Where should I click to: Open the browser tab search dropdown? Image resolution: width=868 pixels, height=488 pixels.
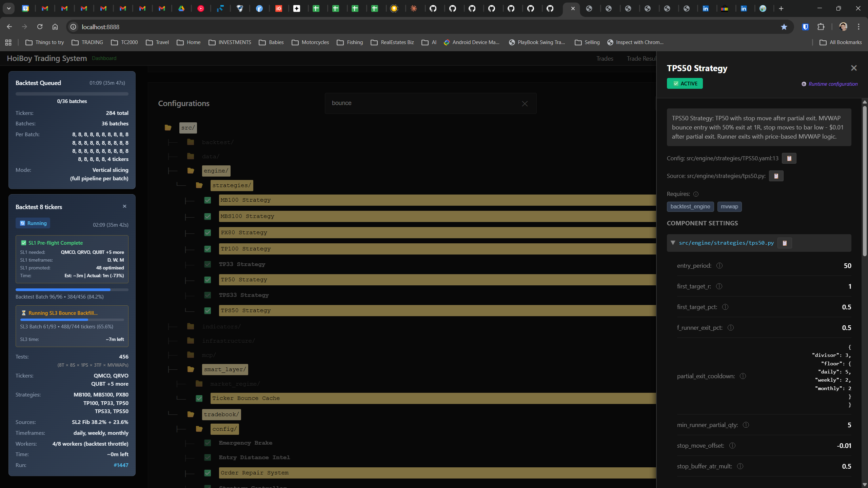point(9,8)
